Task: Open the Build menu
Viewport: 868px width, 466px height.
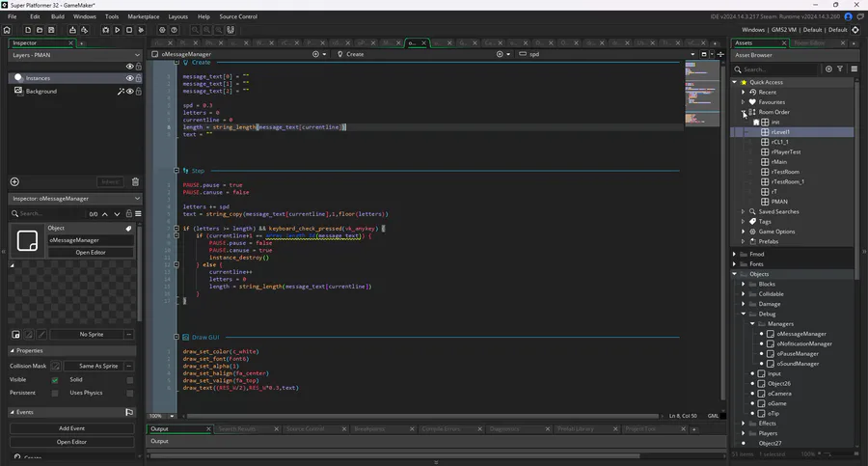Action: point(58,16)
